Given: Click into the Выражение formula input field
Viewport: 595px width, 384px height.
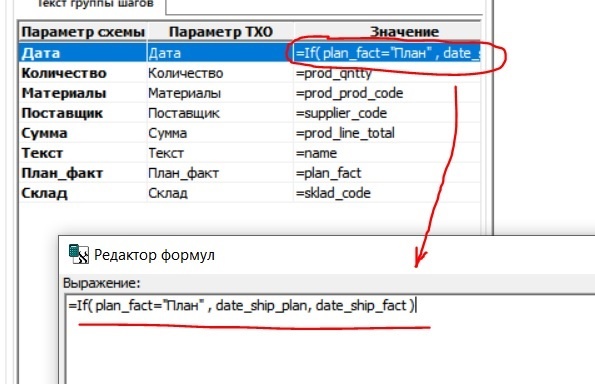Looking at the screenshot, I should coord(330,339).
